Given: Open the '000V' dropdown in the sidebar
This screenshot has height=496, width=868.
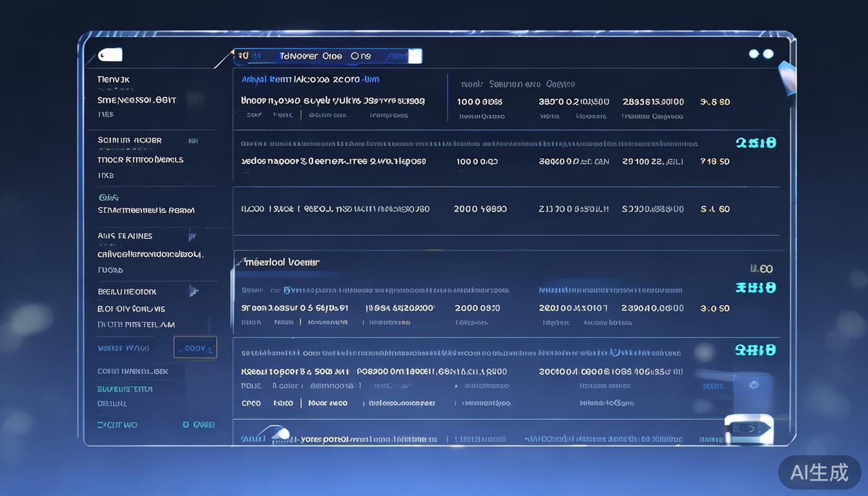Looking at the screenshot, I should (x=195, y=347).
